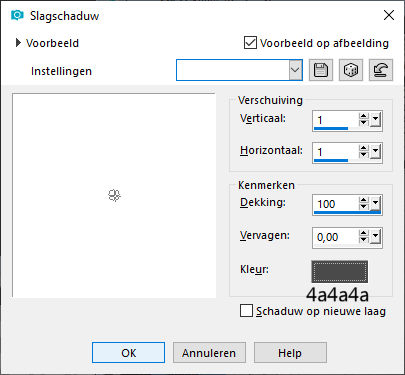
Task: Open the Instellingen presets dropdown
Action: pos(295,70)
